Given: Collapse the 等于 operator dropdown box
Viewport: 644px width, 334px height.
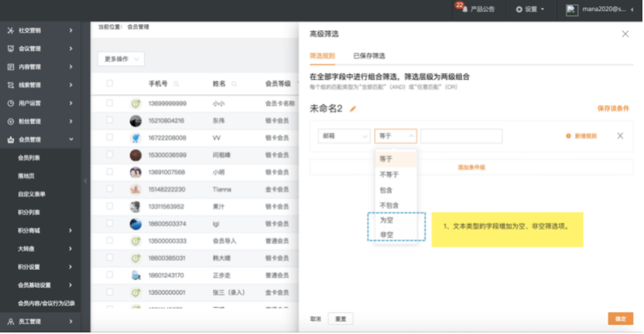Looking at the screenshot, I should [x=396, y=136].
